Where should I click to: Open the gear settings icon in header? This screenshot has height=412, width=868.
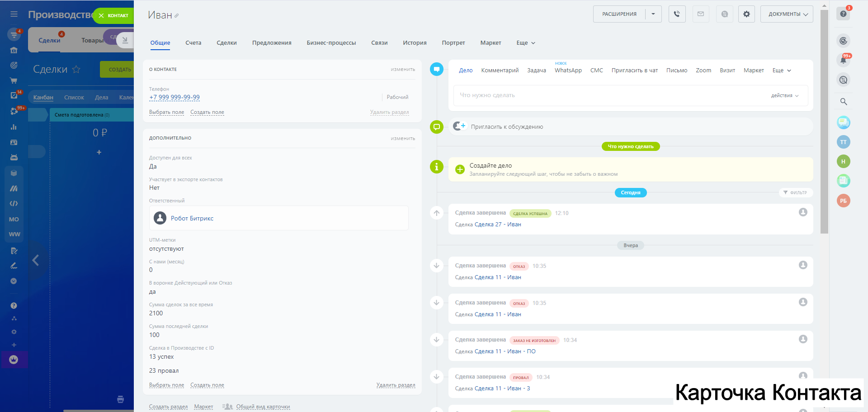(746, 14)
